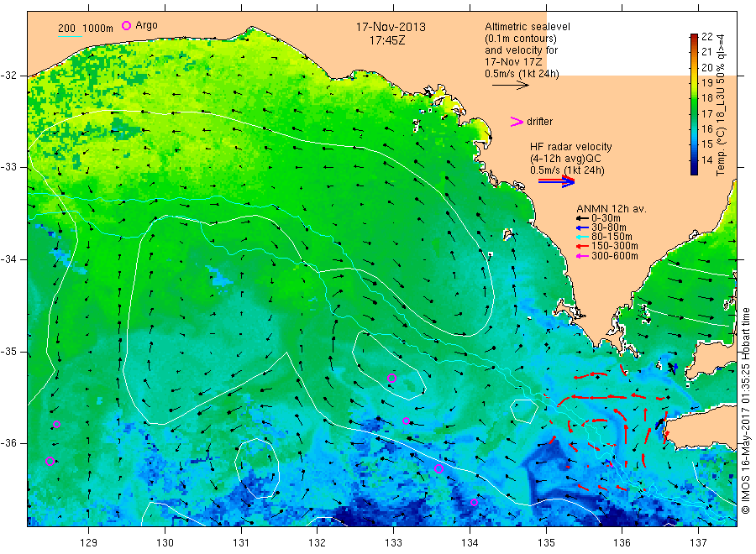Click the 'Argo' legend label
756x554 pixels.
pyautogui.click(x=146, y=25)
